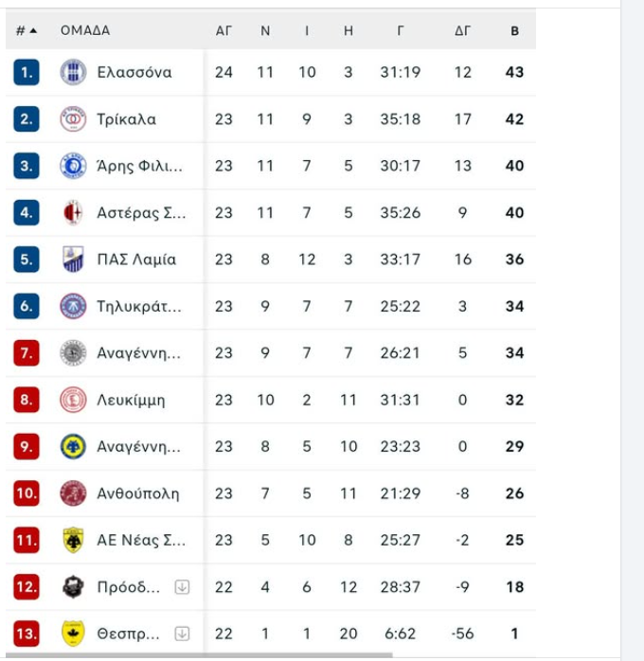Click the red position 13 badge
Viewport: 644px width, 661px height.
coord(27,634)
